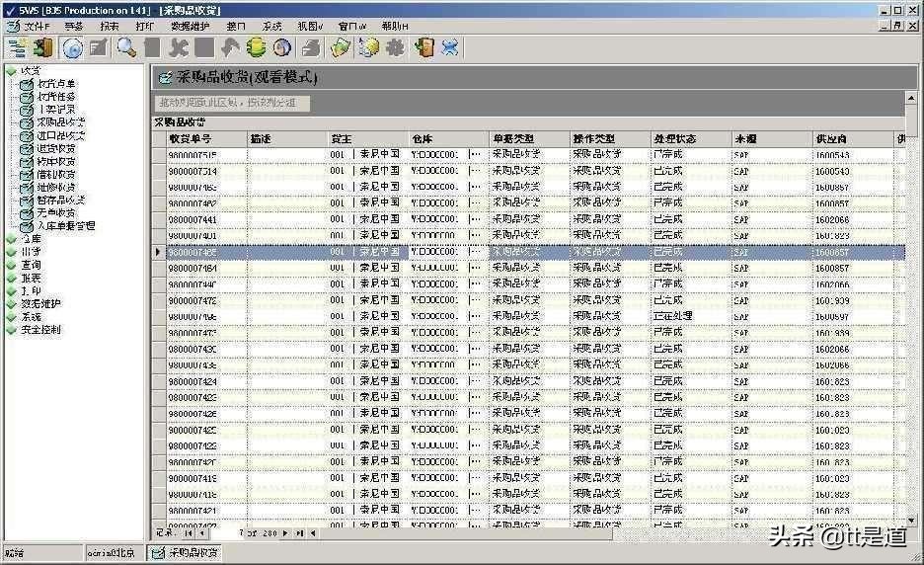
Task: Open the 数据维护 menu
Action: click(x=190, y=26)
